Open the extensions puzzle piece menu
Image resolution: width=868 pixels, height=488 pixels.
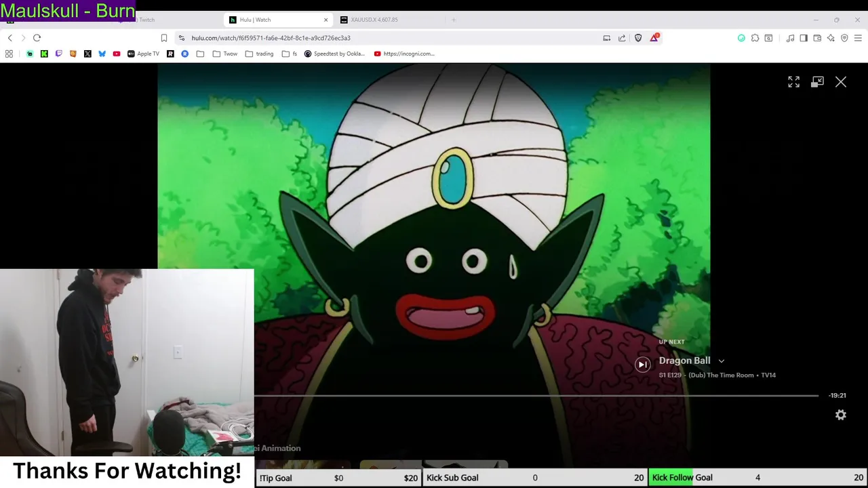point(755,38)
